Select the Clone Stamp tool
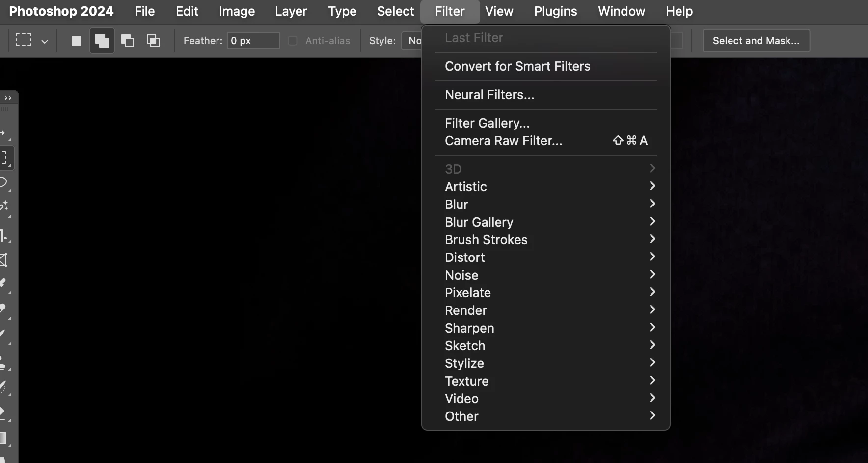Screen dimensions: 868x463 pos(4,362)
